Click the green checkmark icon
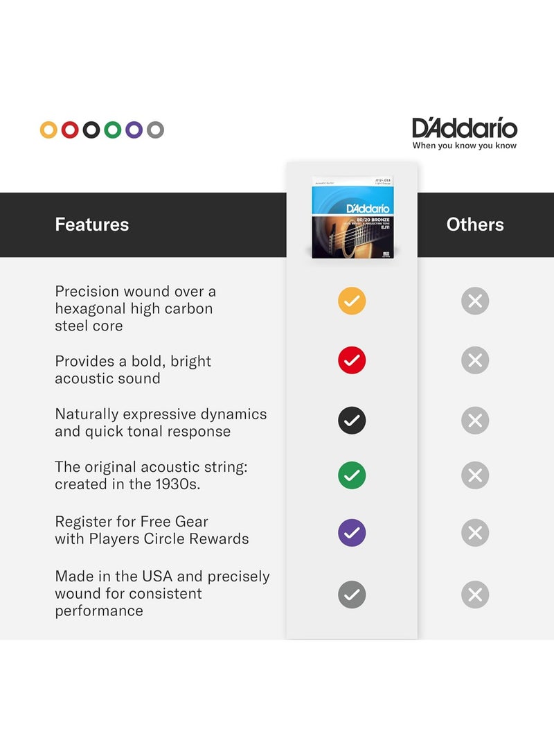The image size is (554, 756). (352, 475)
